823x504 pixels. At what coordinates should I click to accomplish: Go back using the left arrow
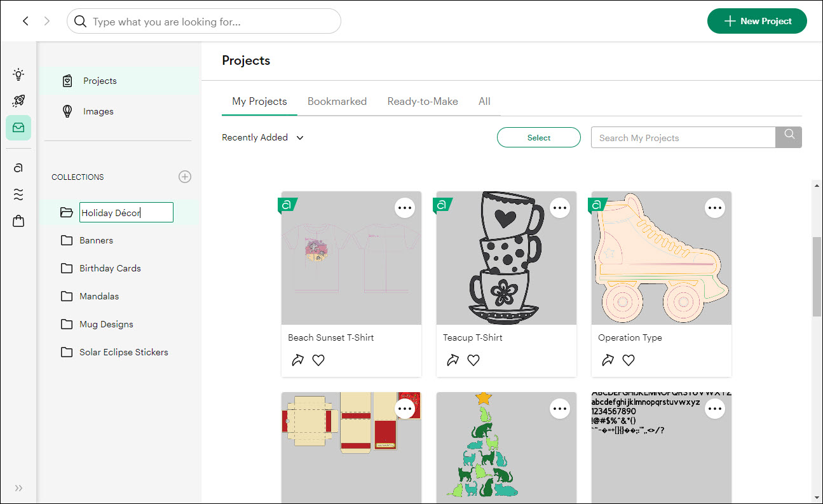tap(25, 21)
